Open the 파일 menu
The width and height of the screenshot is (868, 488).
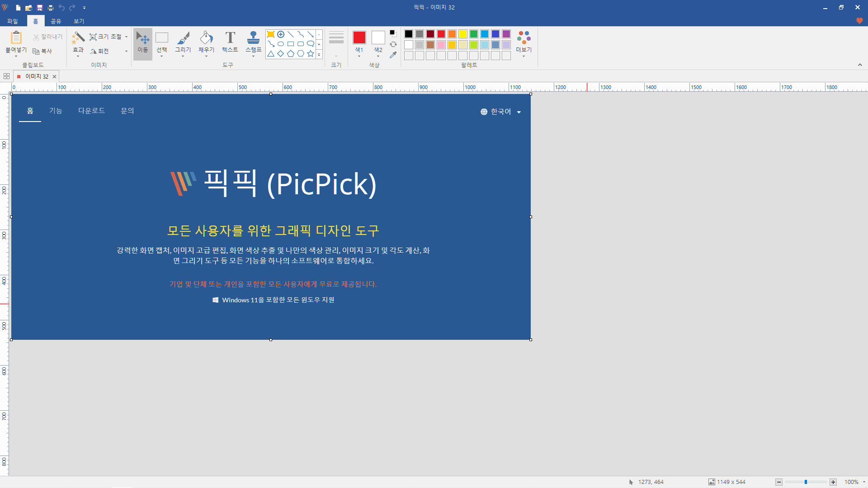pos(13,21)
